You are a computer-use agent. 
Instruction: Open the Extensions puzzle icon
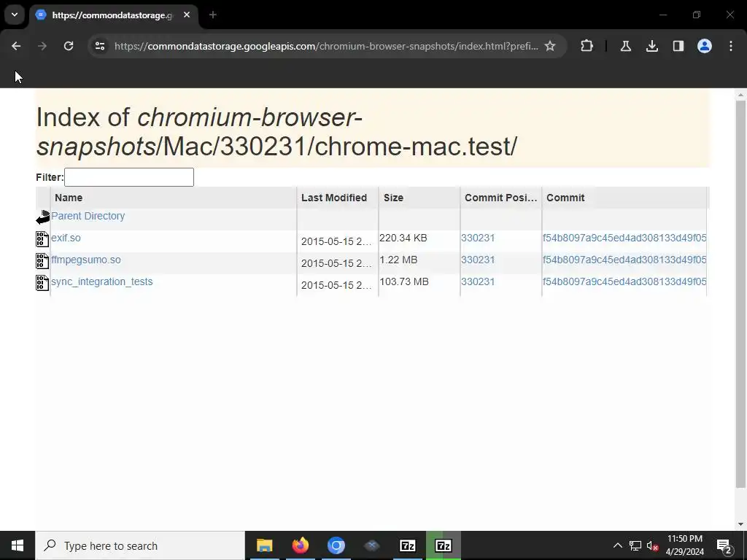point(587,46)
